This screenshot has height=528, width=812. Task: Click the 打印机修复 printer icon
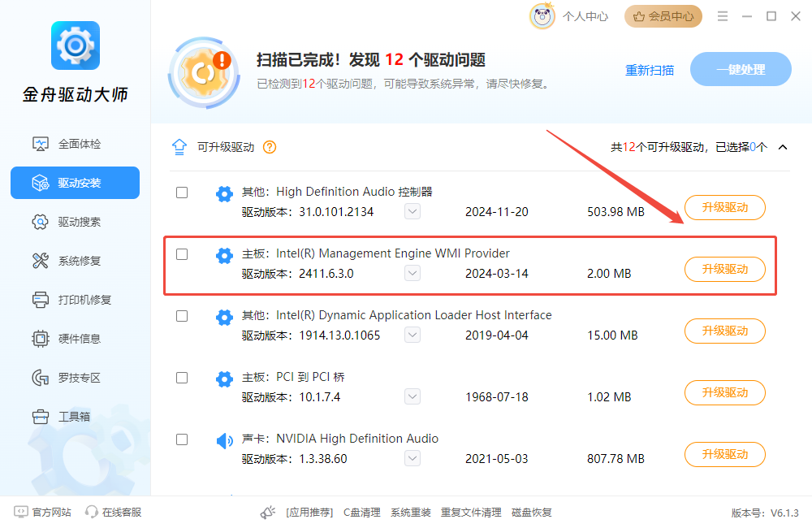point(41,300)
